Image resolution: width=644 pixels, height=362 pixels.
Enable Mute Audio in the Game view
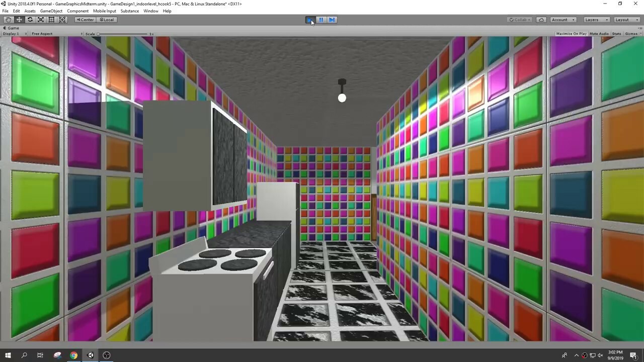pyautogui.click(x=599, y=33)
